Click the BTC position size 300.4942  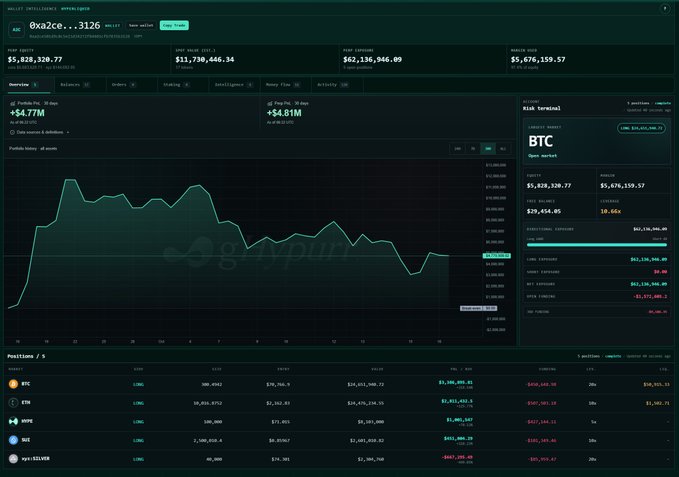tap(212, 384)
